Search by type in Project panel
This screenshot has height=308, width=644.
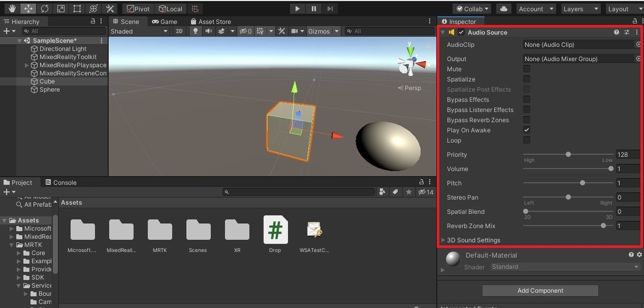(x=383, y=192)
